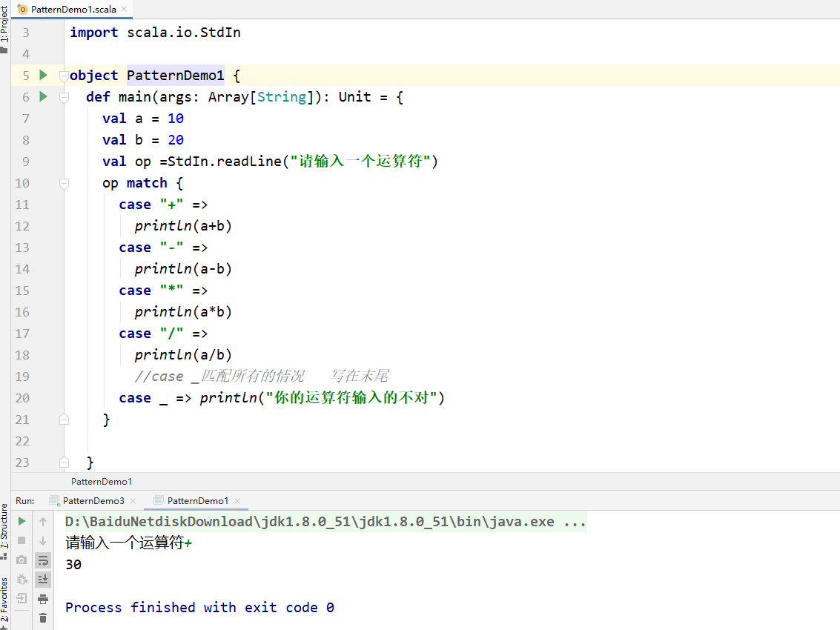Click the Up stack trace arrow

pos(43,521)
